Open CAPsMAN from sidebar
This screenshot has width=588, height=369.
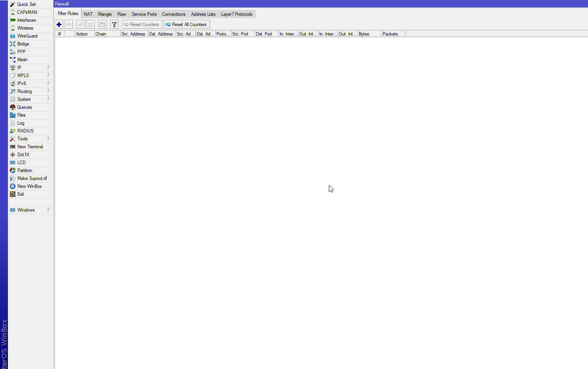tap(31, 12)
